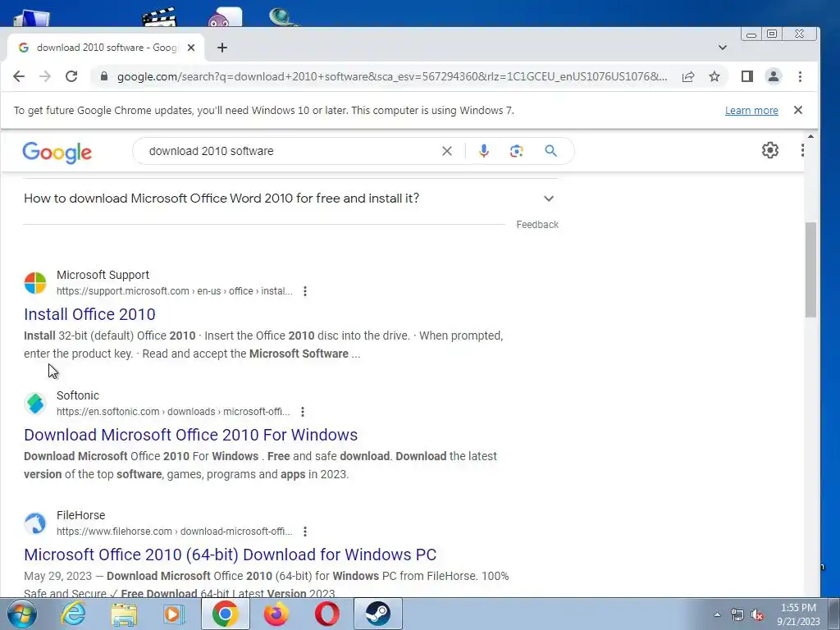Click the scrollbar up arrow
Viewport: 840px width, 630px height.
(810, 137)
